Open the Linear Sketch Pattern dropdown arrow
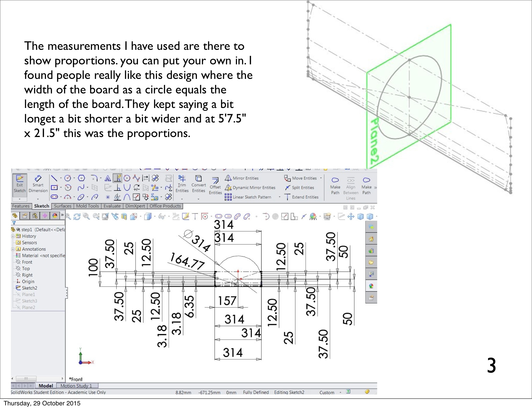This screenshot has height=409, width=532. coord(280,197)
